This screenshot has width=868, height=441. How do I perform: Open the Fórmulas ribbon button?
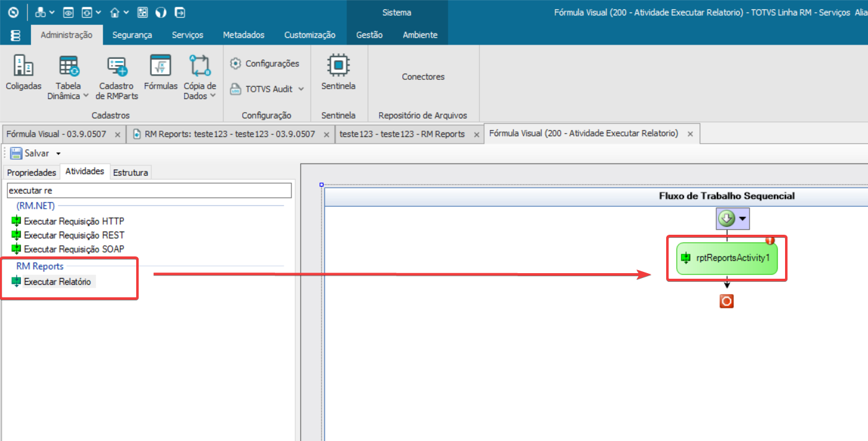click(x=161, y=73)
